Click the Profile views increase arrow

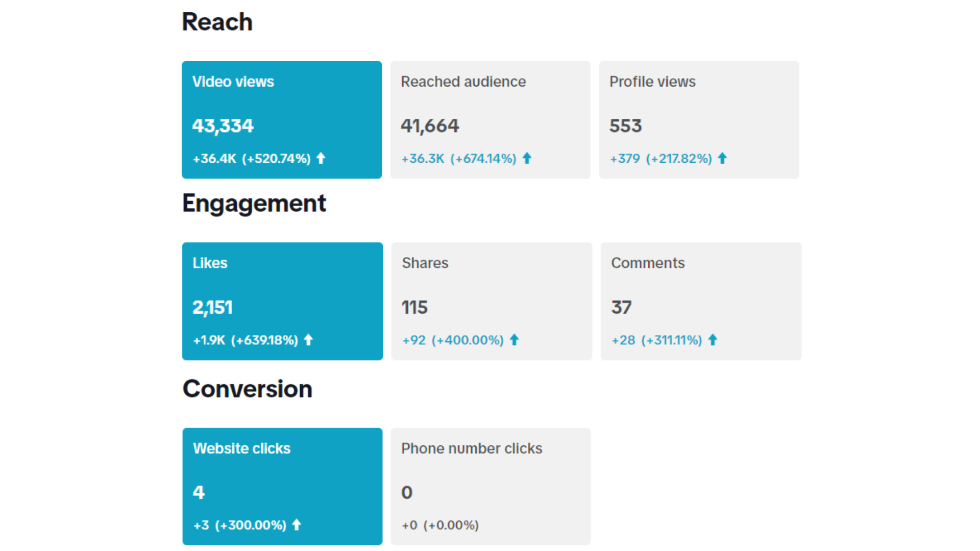pos(722,158)
